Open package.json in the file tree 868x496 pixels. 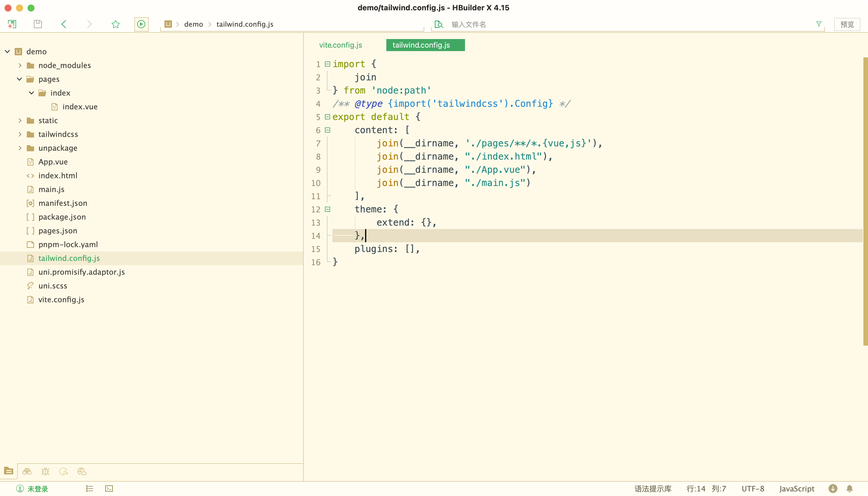click(x=62, y=217)
